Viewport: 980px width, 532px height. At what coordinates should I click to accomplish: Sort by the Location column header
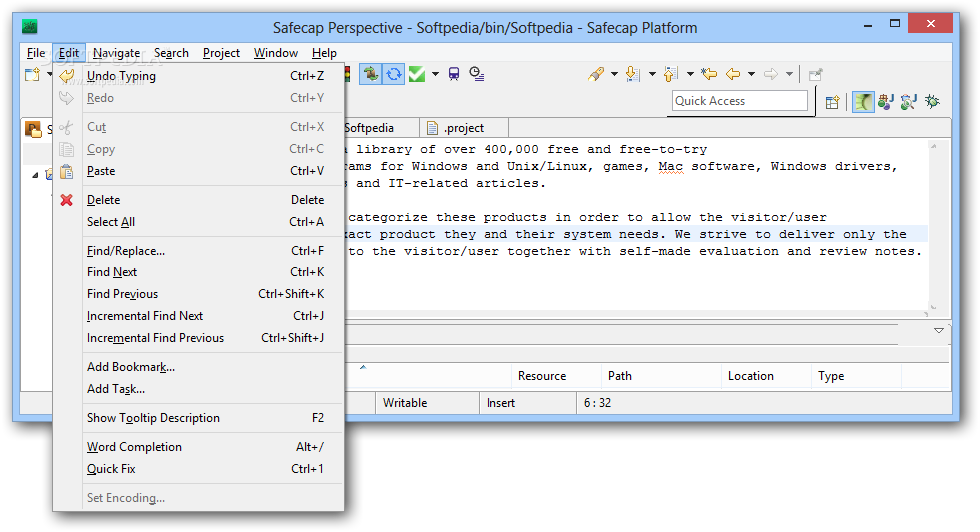point(767,376)
